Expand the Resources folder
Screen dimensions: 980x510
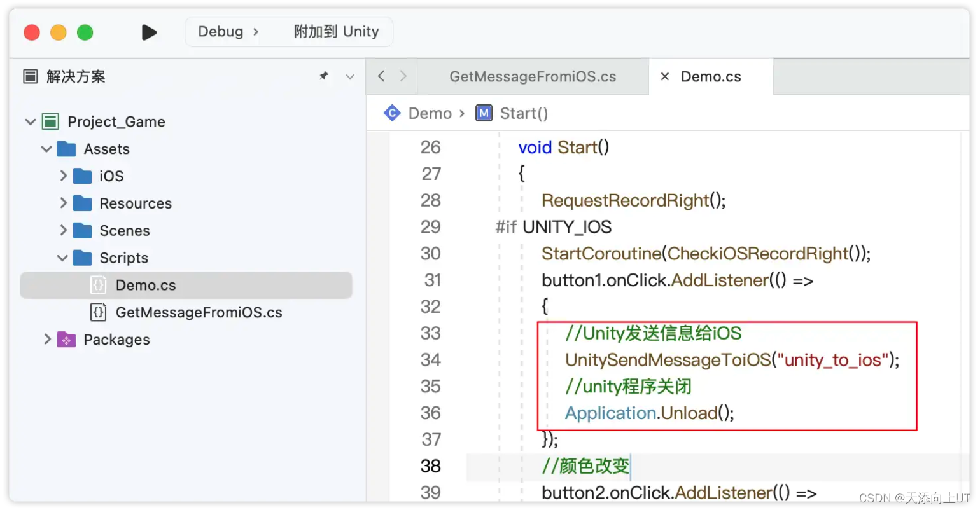coord(63,203)
